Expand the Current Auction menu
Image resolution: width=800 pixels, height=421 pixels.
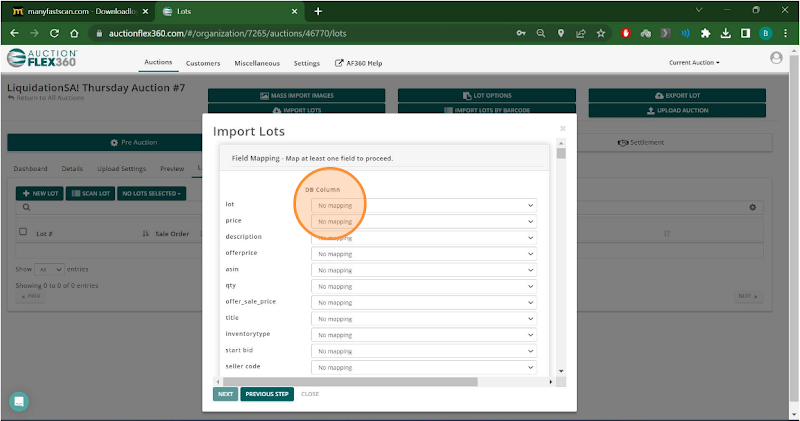(x=694, y=63)
